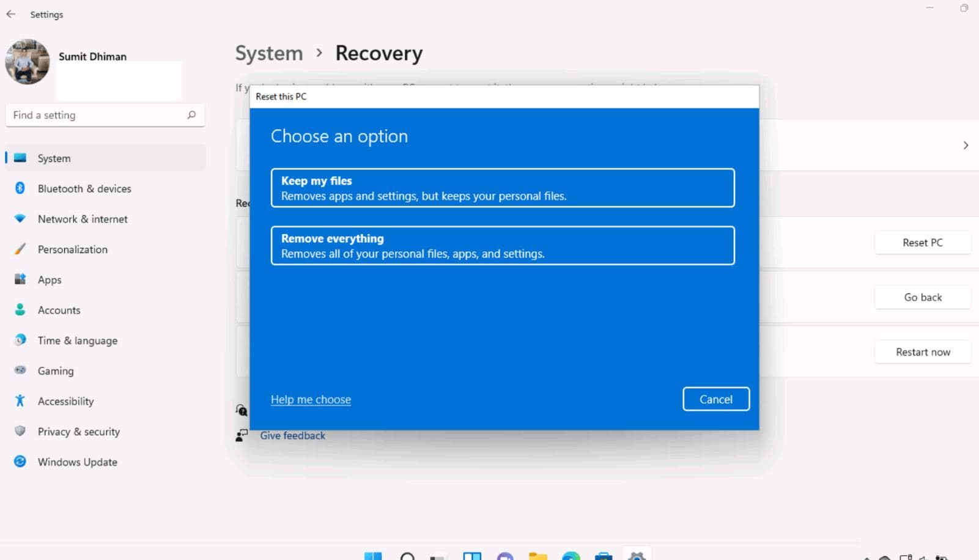Click the Network wifi icon
Screen dimensions: 979x560
pos(20,219)
